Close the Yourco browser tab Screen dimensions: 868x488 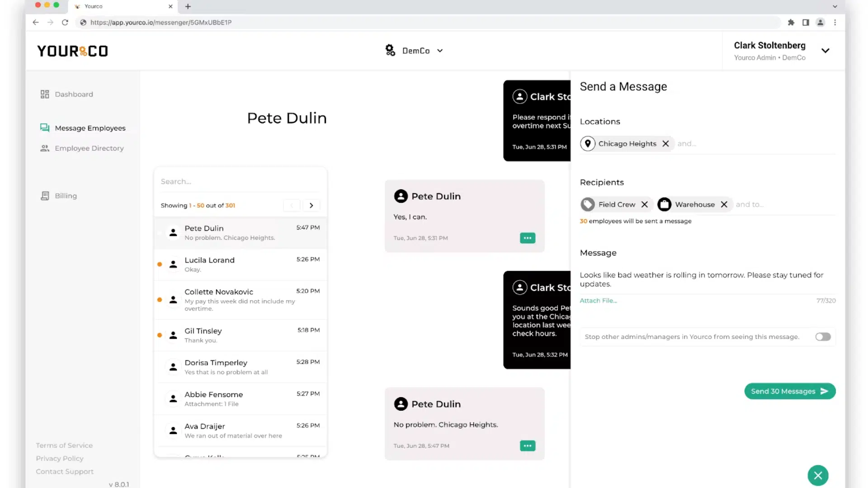coord(170,6)
